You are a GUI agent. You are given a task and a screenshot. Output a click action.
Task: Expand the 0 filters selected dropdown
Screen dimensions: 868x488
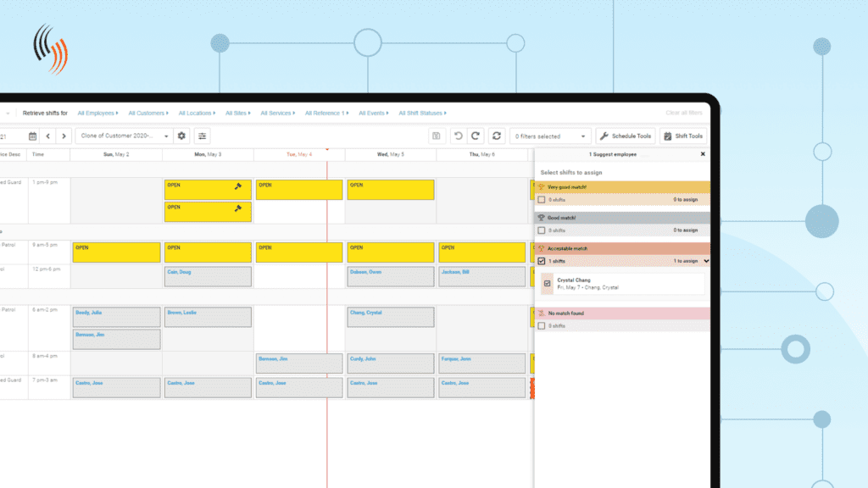550,136
